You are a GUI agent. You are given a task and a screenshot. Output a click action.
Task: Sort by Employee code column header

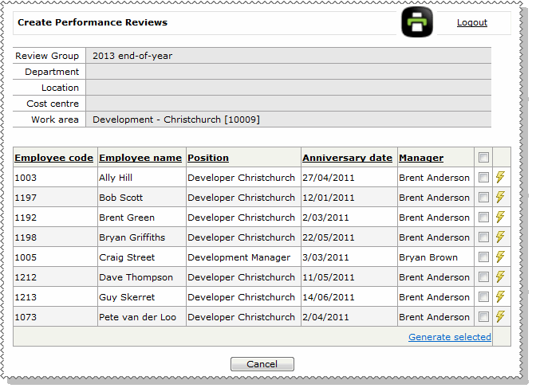click(54, 158)
